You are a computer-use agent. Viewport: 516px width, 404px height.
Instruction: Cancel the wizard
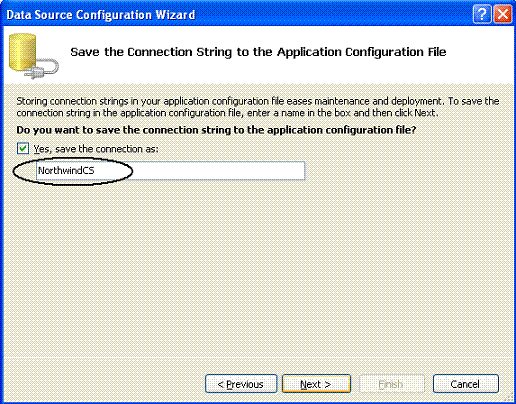[466, 384]
